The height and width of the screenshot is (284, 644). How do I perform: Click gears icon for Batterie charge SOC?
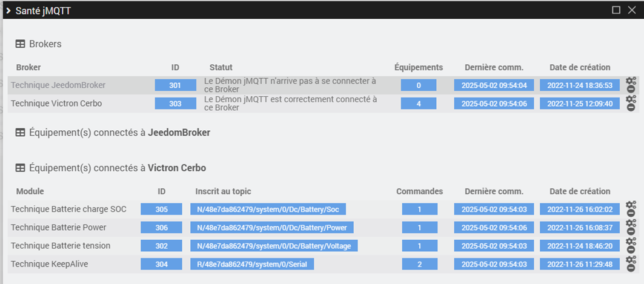click(631, 209)
